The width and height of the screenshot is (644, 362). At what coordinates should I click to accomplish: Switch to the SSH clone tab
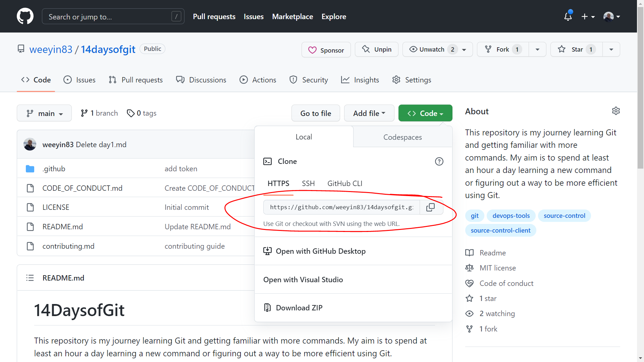click(x=308, y=183)
